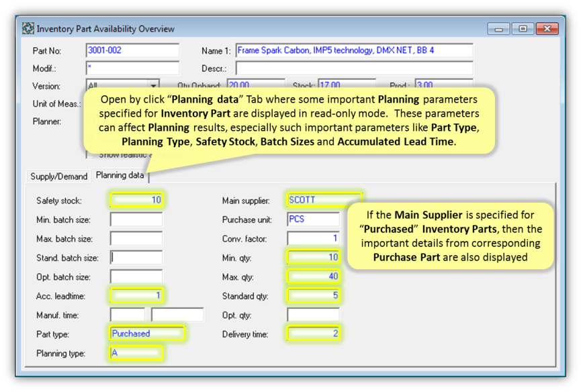Select the Planning data tab
Image resolution: width=581 pixels, height=392 pixels.
point(120,175)
